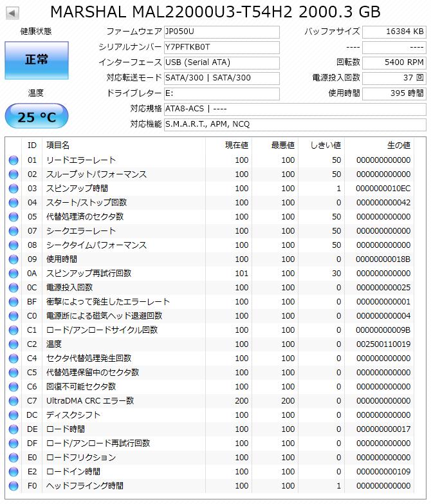Click the status orb for ロード/アンロードサイクル回数
Screen dimensions: 431x504
tap(13, 330)
